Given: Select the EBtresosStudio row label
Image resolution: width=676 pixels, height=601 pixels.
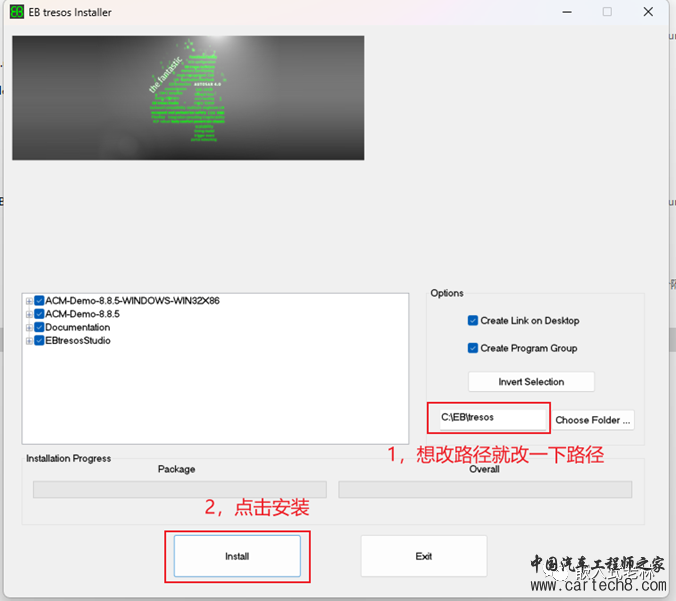Looking at the screenshot, I should (78, 341).
